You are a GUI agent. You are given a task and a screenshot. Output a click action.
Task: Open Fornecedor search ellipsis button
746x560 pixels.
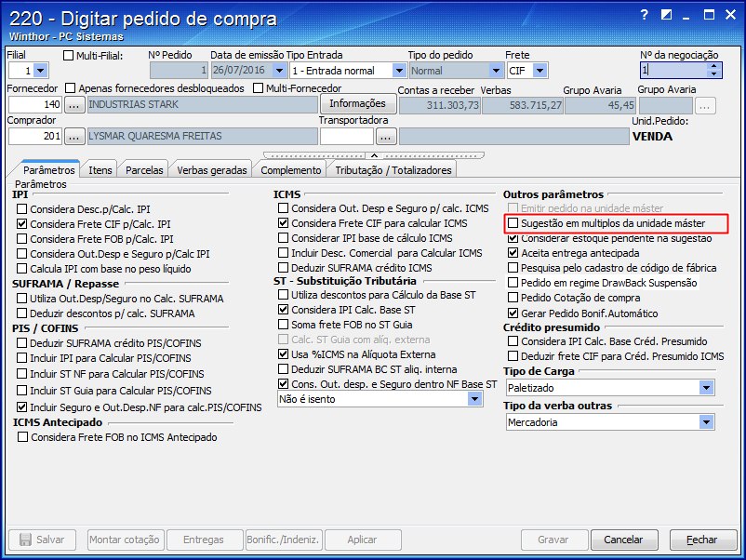coord(73,105)
